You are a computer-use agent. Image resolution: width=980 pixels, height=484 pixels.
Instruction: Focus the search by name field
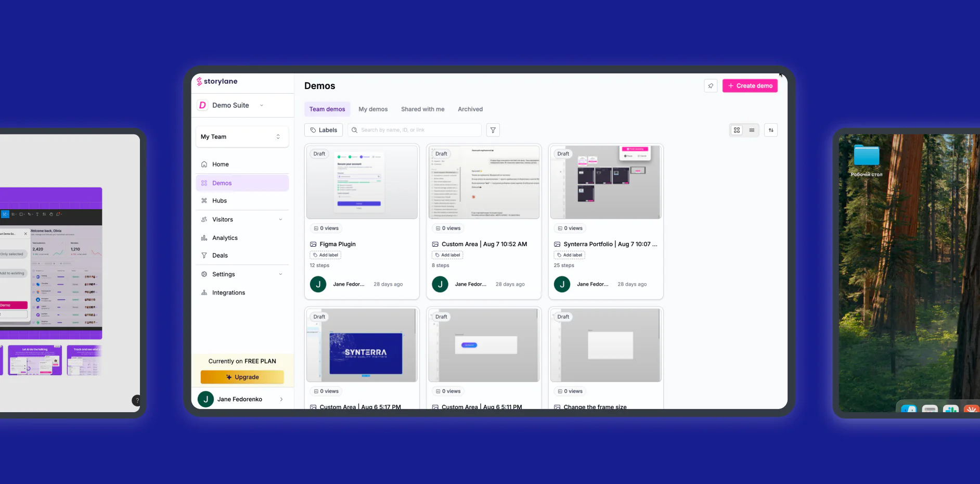(415, 130)
